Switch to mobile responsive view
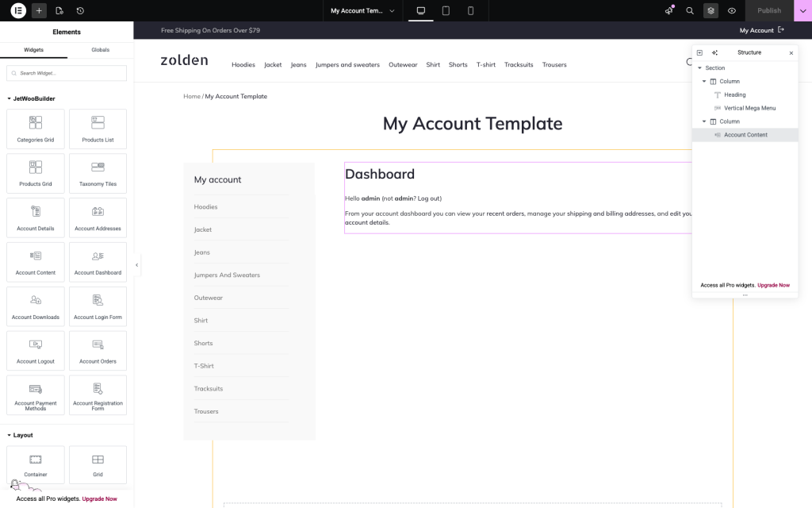 tap(470, 10)
